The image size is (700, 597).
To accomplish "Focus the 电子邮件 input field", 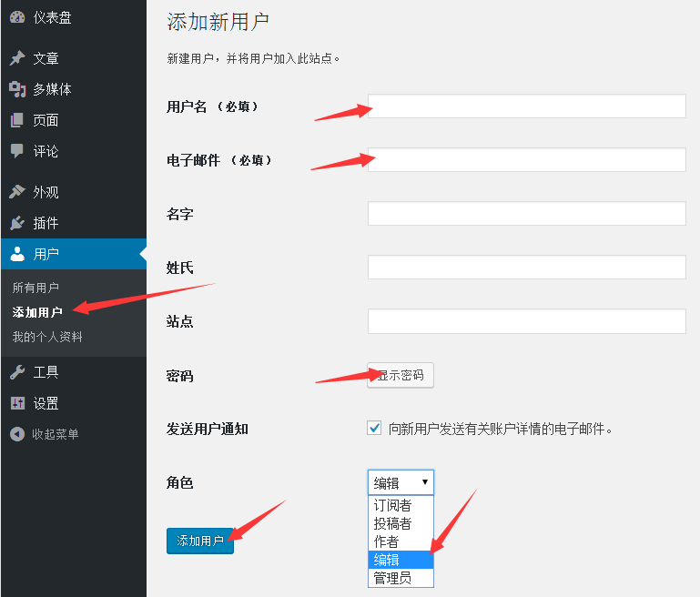I will point(527,160).
